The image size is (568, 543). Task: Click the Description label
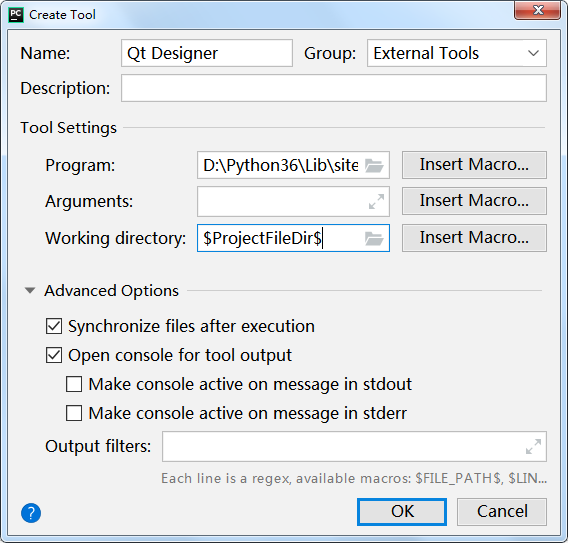tap(65, 88)
